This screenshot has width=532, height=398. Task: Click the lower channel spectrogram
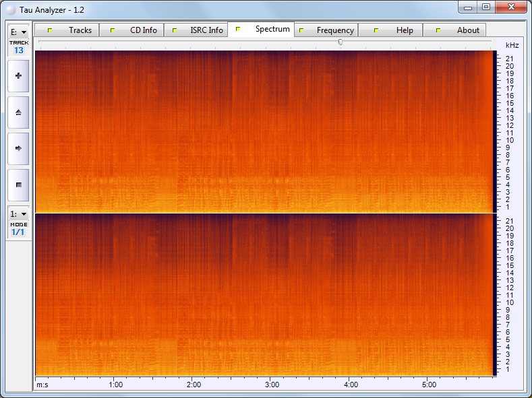tap(264, 295)
